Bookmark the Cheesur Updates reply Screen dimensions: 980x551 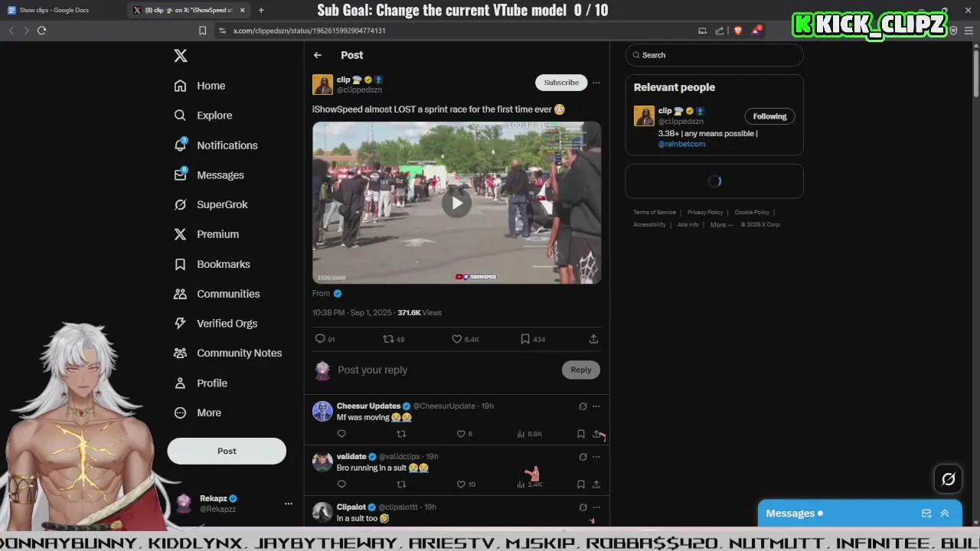(580, 434)
